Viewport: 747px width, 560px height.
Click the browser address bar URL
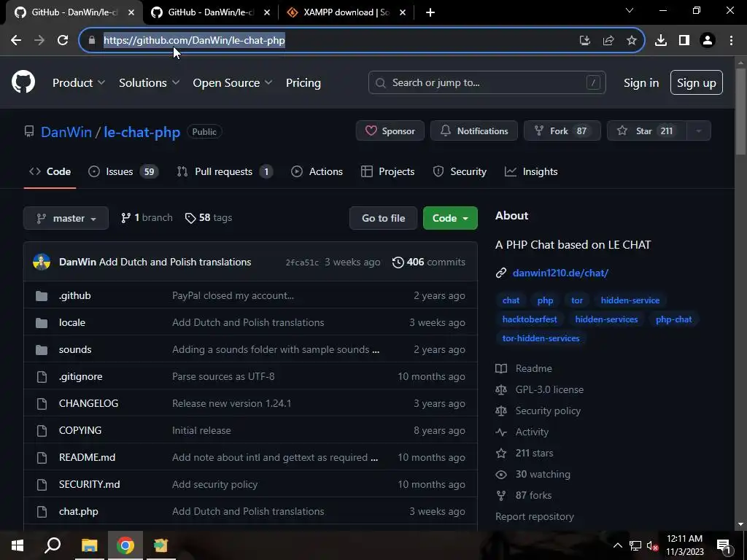194,41
